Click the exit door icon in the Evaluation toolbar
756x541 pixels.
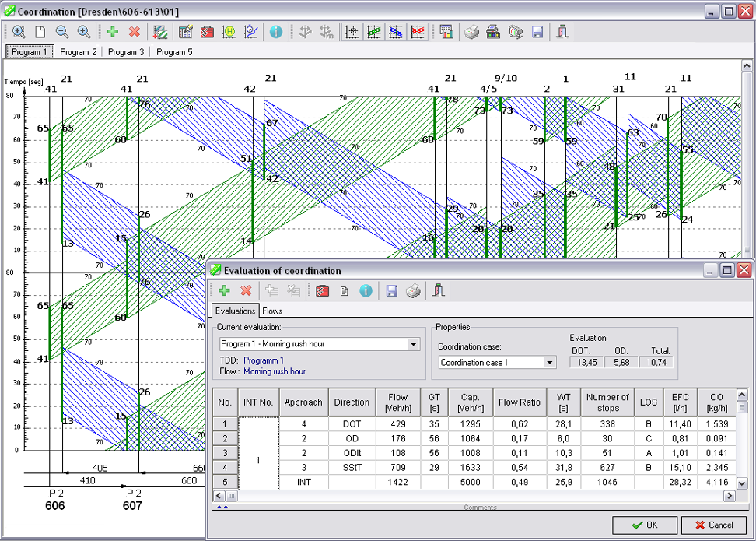[439, 290]
